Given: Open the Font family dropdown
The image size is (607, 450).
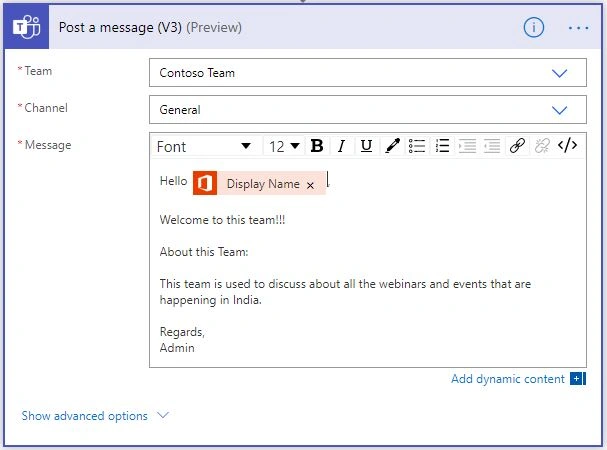Looking at the screenshot, I should pyautogui.click(x=204, y=146).
